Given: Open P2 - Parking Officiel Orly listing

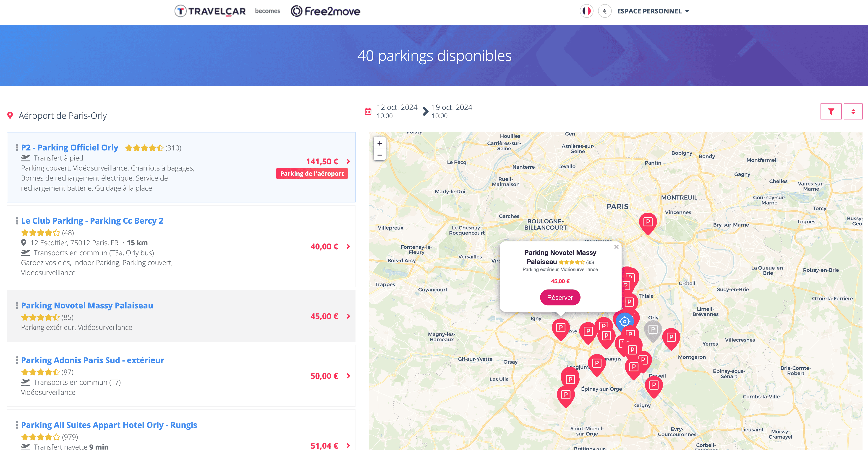Looking at the screenshot, I should [x=69, y=147].
